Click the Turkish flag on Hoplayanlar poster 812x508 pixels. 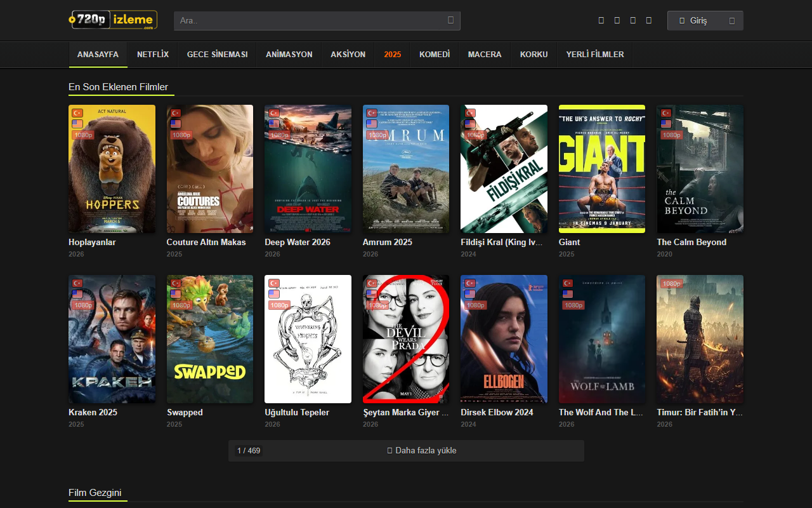(77, 113)
